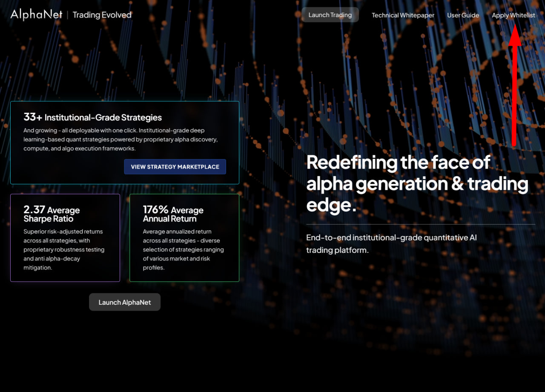Click the "2.37 Average Sharpe Ratio" heading
The height and width of the screenshot is (392, 545).
pos(52,214)
